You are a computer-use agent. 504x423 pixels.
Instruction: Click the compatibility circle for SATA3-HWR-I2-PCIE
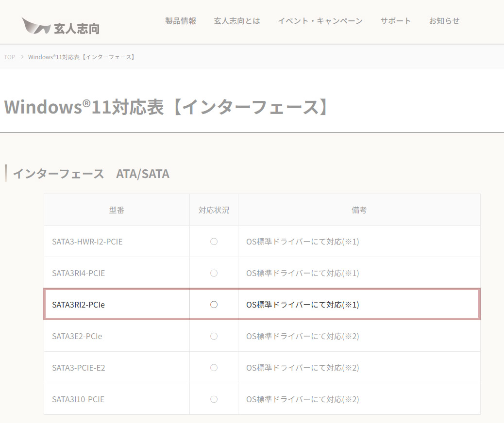click(x=214, y=241)
